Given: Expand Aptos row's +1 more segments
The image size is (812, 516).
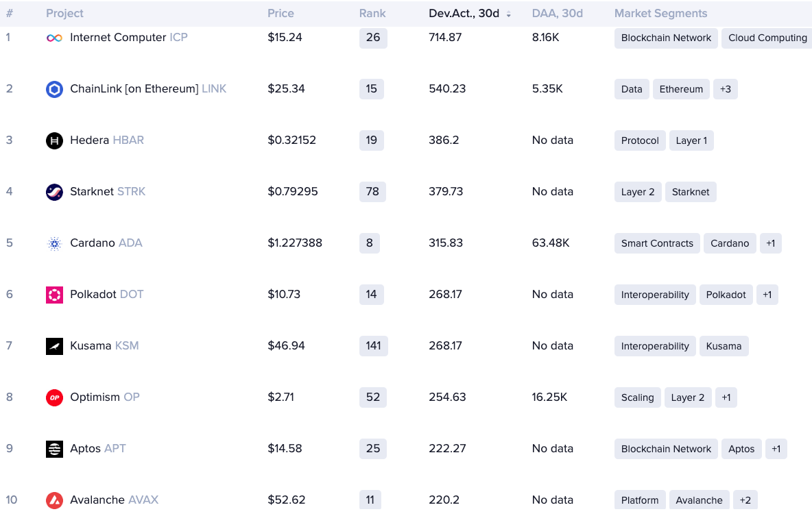Looking at the screenshot, I should 776,449.
